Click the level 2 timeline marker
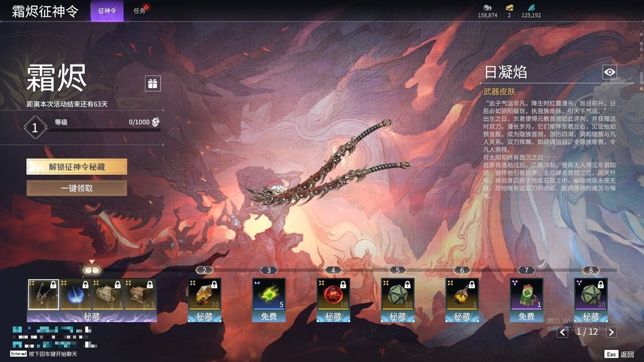This screenshot has width=644, height=362. [x=205, y=270]
